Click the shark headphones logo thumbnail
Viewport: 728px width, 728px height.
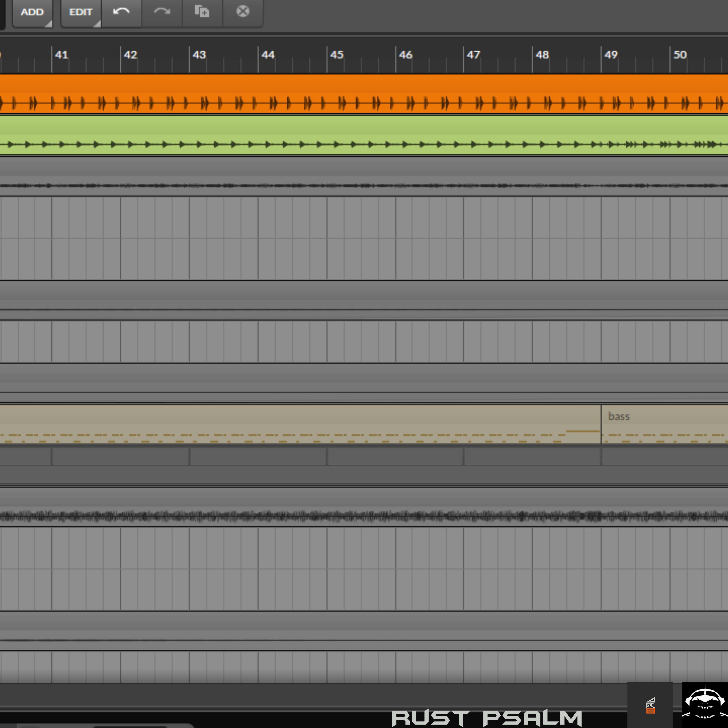(x=705, y=704)
